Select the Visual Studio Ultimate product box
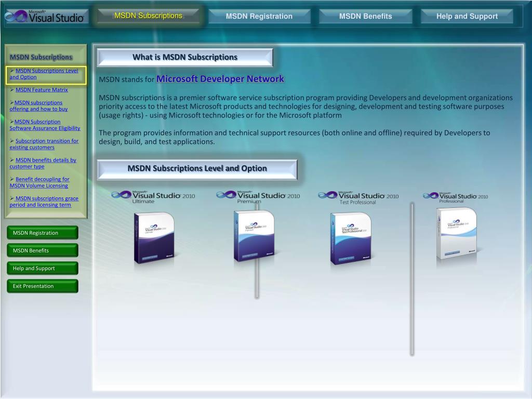Image resolution: width=532 pixels, height=399 pixels. point(154,238)
